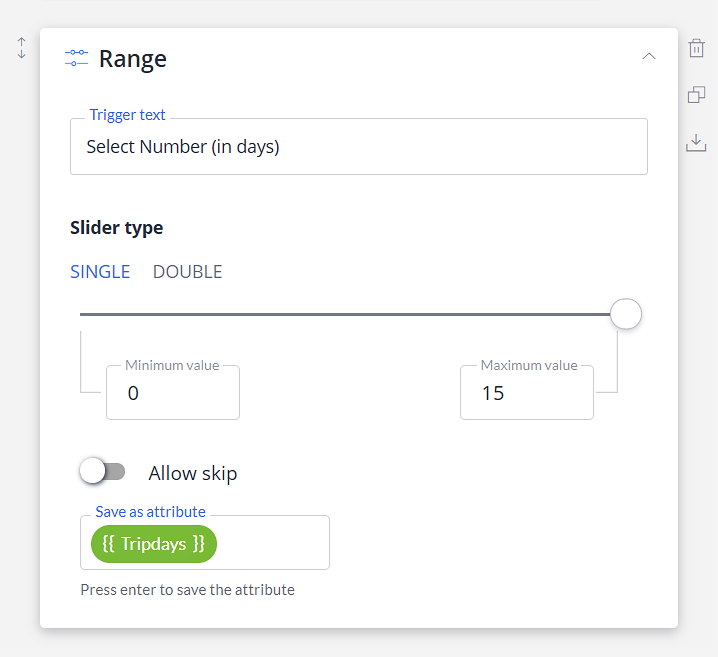Collapse the Range card with the chevron
The width and height of the screenshot is (718, 657).
tap(649, 56)
